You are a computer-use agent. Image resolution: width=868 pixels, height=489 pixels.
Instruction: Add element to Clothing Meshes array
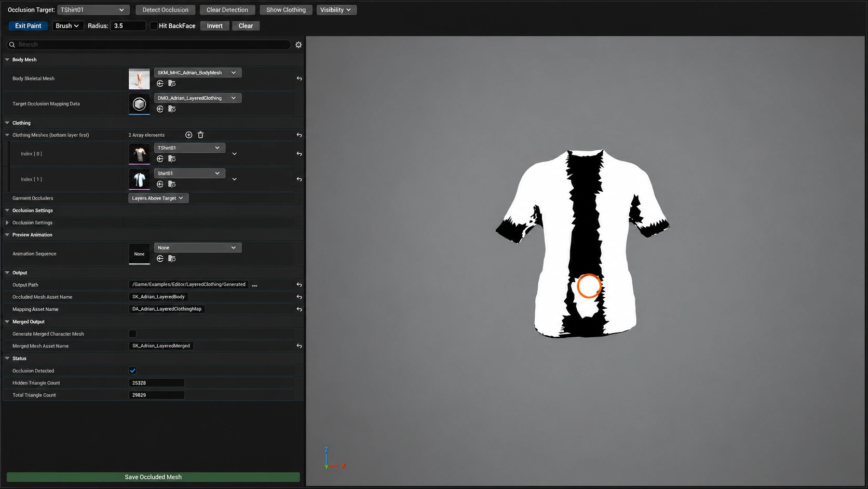[189, 135]
